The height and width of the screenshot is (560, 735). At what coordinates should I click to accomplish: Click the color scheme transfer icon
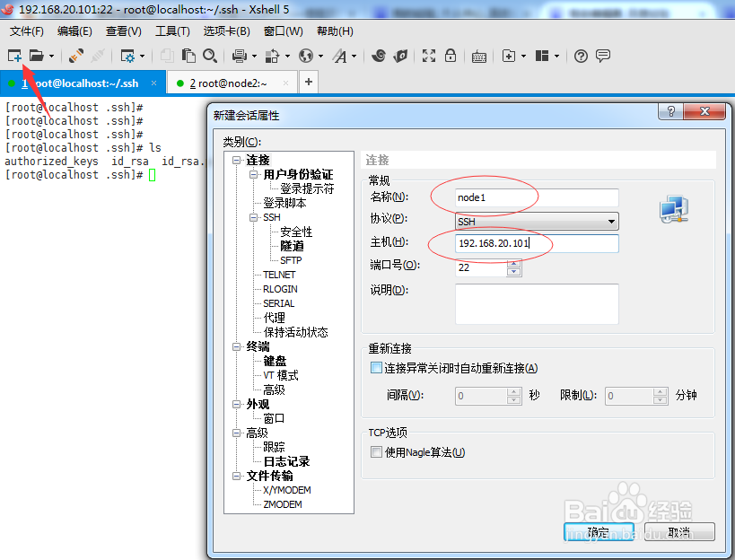point(272,56)
